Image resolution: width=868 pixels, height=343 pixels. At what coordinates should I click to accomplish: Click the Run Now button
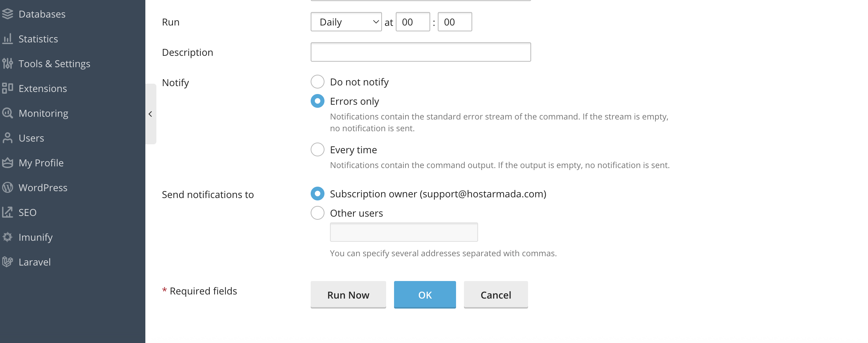(x=348, y=295)
